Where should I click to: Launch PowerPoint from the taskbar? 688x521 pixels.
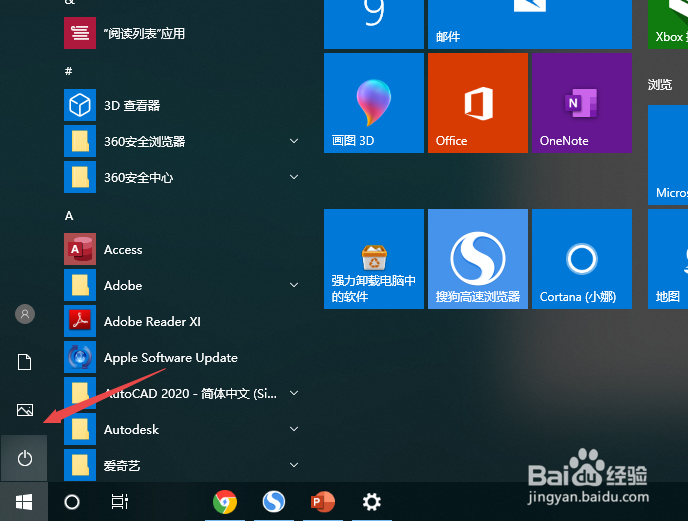(322, 502)
